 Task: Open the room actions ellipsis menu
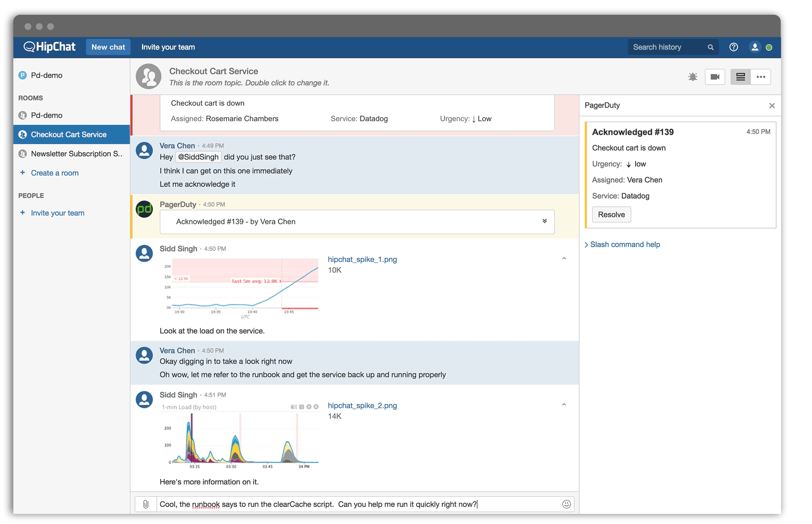761,77
